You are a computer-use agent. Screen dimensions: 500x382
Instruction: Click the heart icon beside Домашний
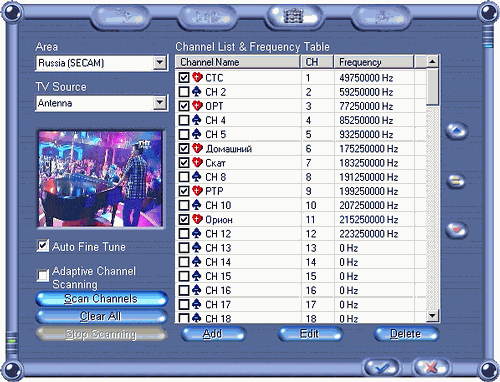(197, 148)
